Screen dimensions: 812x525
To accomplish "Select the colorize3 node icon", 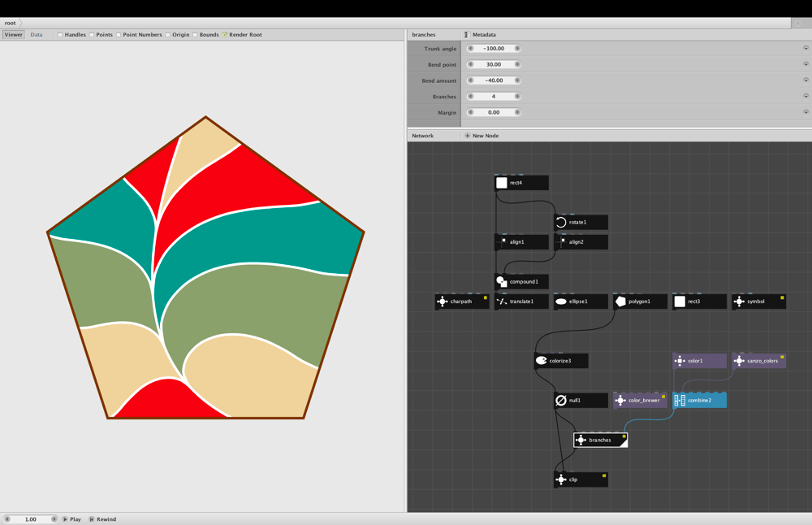I will (x=541, y=361).
